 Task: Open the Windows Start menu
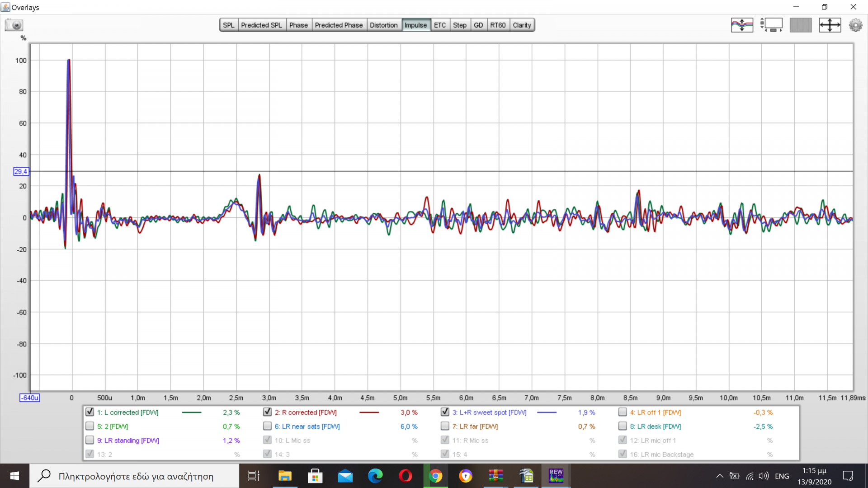point(14,476)
